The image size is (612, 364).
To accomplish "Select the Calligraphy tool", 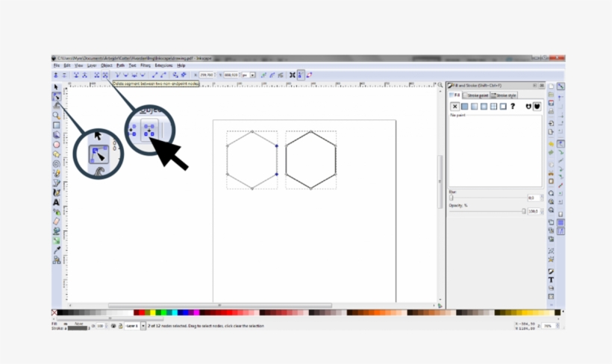I will [x=56, y=192].
